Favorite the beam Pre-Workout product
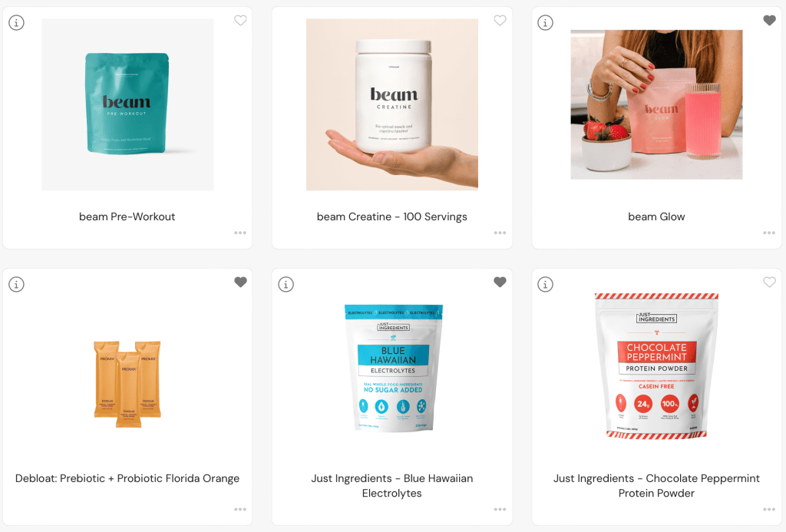786x532 pixels. (240, 21)
